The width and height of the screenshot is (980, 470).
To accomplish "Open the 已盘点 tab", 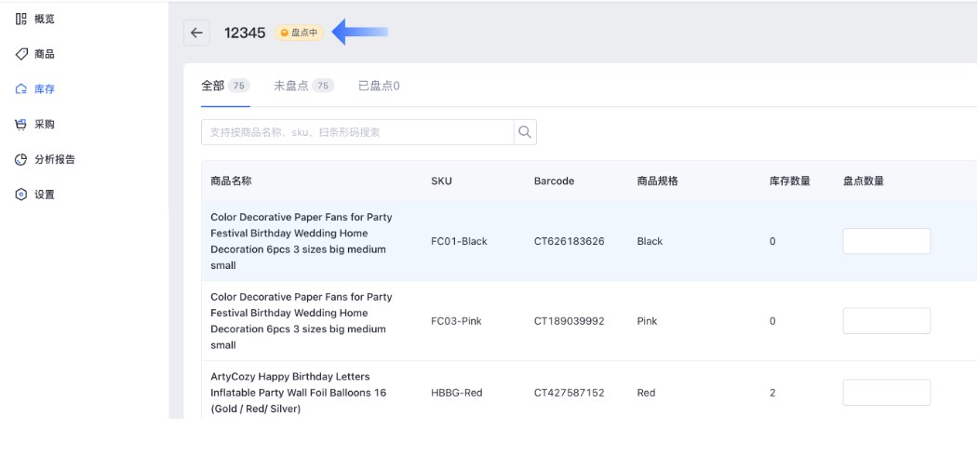I will point(378,86).
